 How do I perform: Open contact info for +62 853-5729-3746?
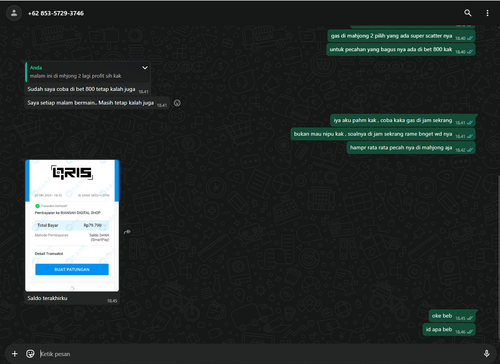[x=56, y=13]
